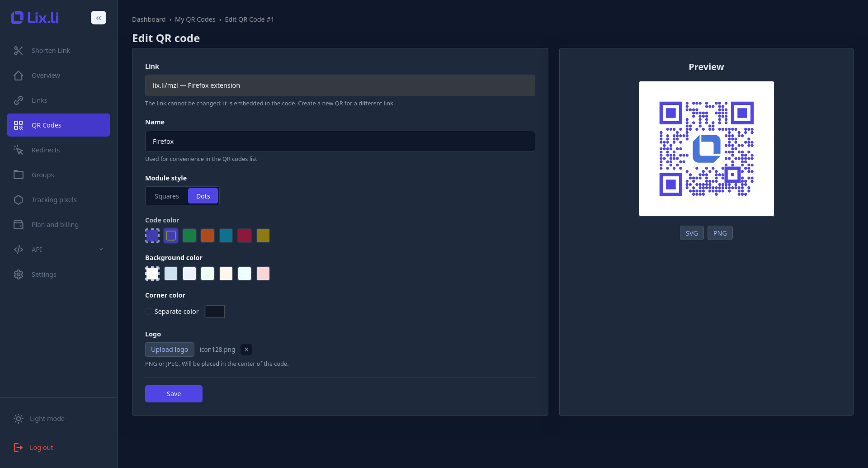Select the pale cyan background color
The height and width of the screenshot is (468, 868).
pyautogui.click(x=245, y=274)
